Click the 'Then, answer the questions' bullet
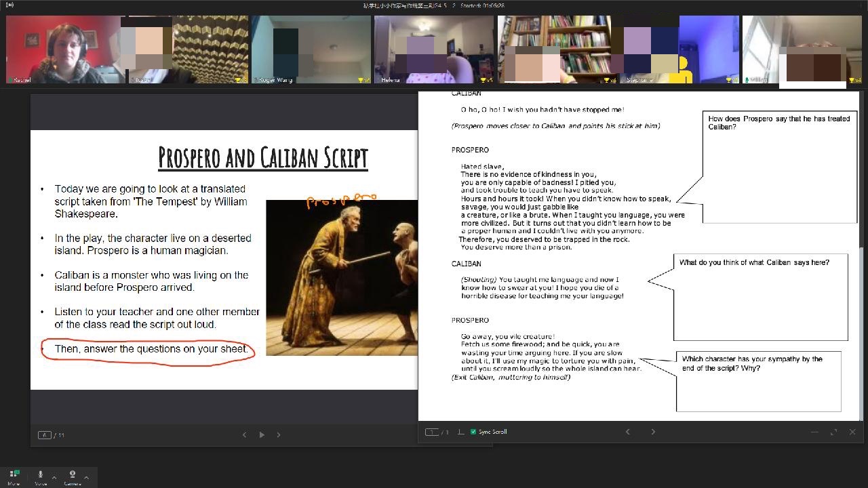Screen dimensions: 868x488 (151, 349)
